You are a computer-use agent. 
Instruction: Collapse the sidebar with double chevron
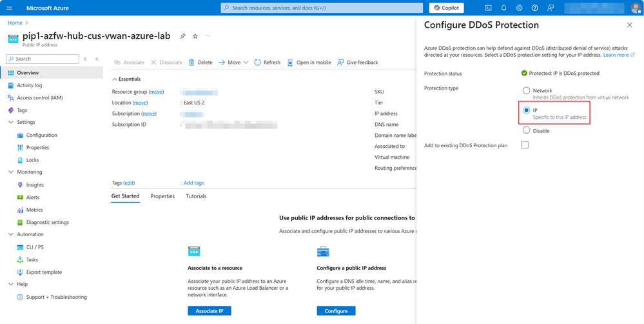(97, 59)
